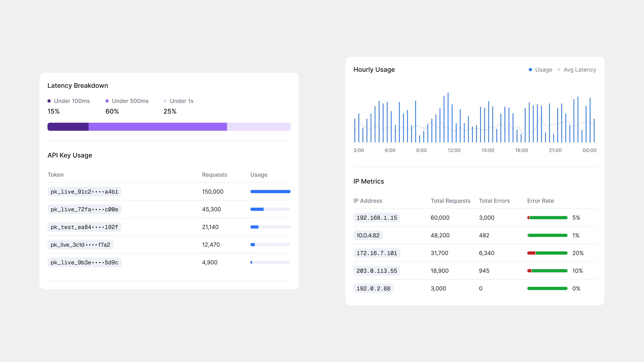Select token pk_live_91c2····a4b1
The height and width of the screenshot is (362, 644).
(x=85, y=192)
